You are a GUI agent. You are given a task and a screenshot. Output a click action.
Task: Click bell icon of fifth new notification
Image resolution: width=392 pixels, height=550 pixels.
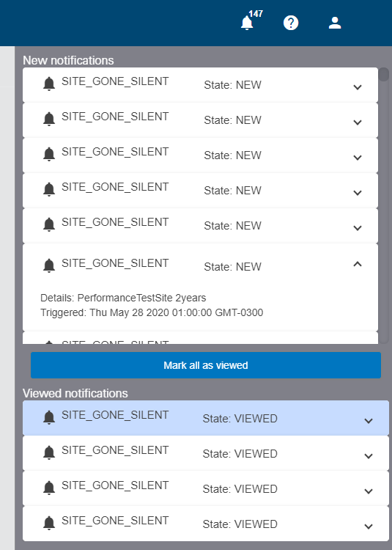49,224
